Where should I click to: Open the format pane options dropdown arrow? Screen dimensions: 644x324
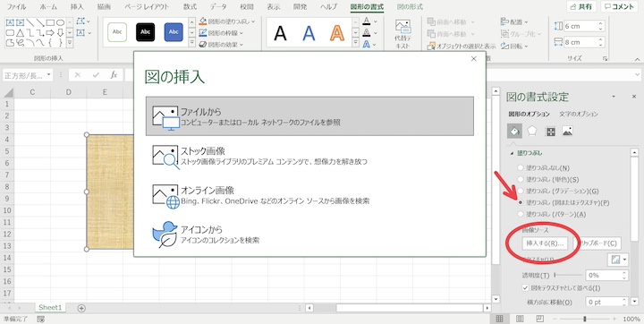(x=614, y=96)
